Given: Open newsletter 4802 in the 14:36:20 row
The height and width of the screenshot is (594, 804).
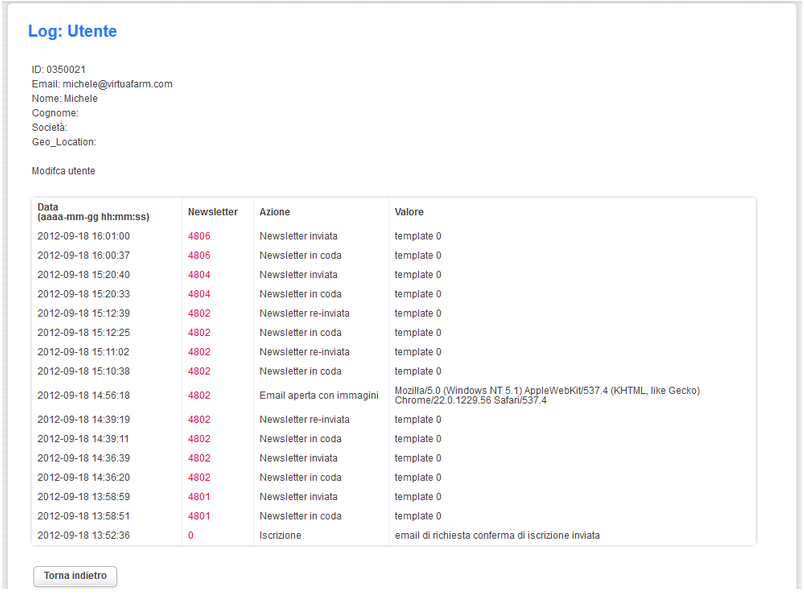Looking at the screenshot, I should click(x=199, y=478).
